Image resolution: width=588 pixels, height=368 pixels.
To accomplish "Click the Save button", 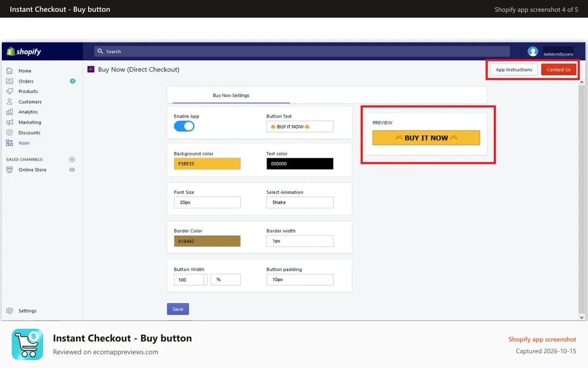I will pyautogui.click(x=178, y=309).
